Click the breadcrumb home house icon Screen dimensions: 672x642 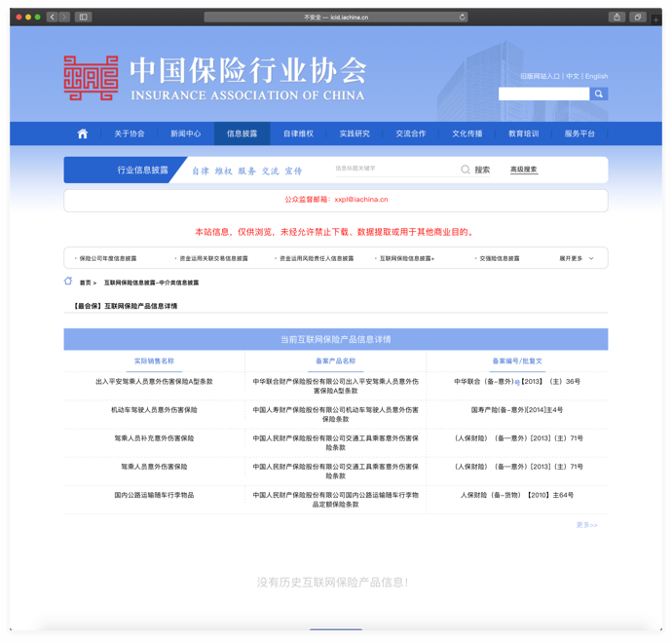point(68,282)
